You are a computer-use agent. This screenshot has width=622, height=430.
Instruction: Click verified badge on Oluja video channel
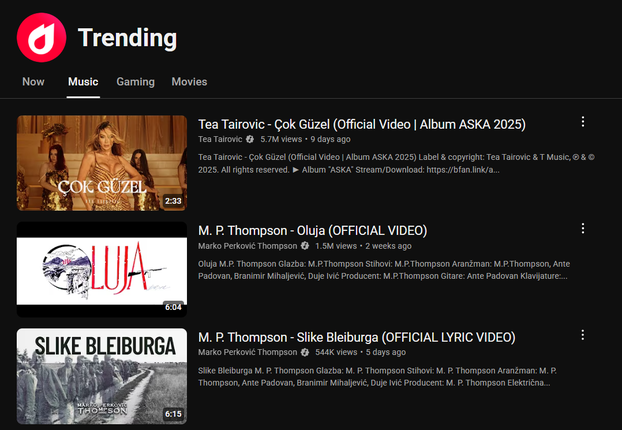click(305, 246)
